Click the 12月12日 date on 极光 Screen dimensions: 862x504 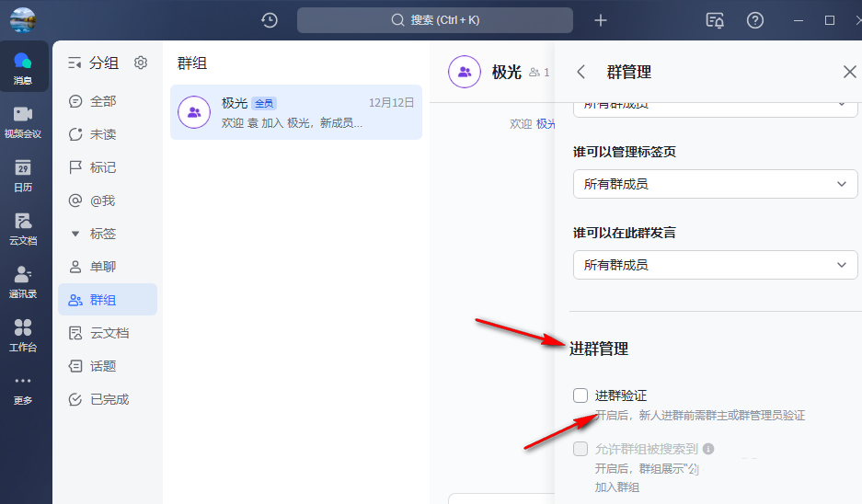[391, 103]
